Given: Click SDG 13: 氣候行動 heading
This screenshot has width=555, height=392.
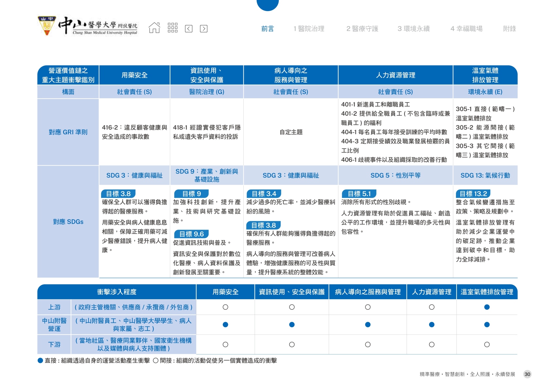Looking at the screenshot, I should [485, 175].
